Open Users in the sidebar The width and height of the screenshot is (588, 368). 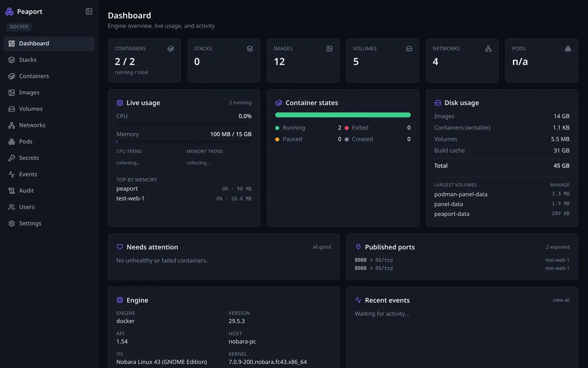point(49,207)
